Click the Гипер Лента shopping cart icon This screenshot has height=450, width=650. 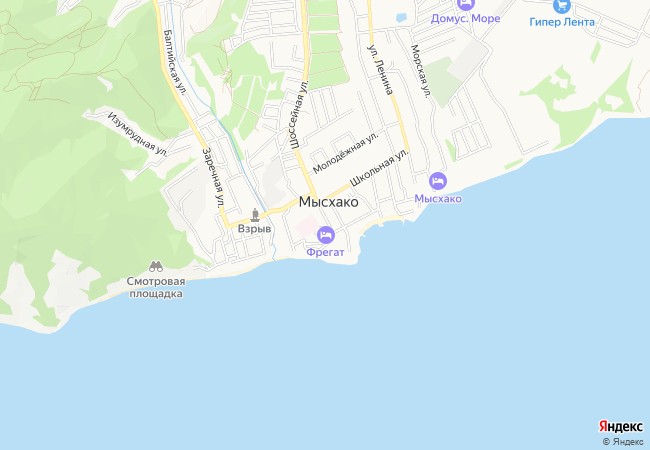(562, 6)
